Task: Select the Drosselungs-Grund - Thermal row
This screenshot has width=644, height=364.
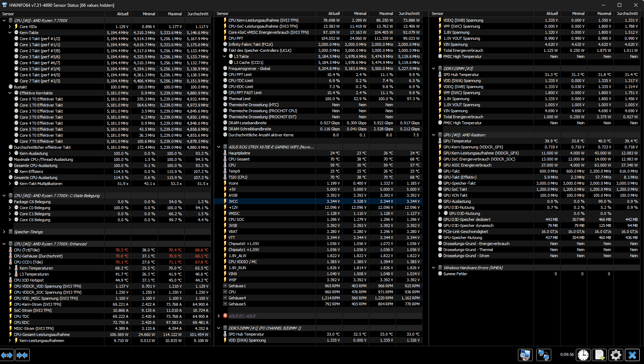Action: pos(534,250)
